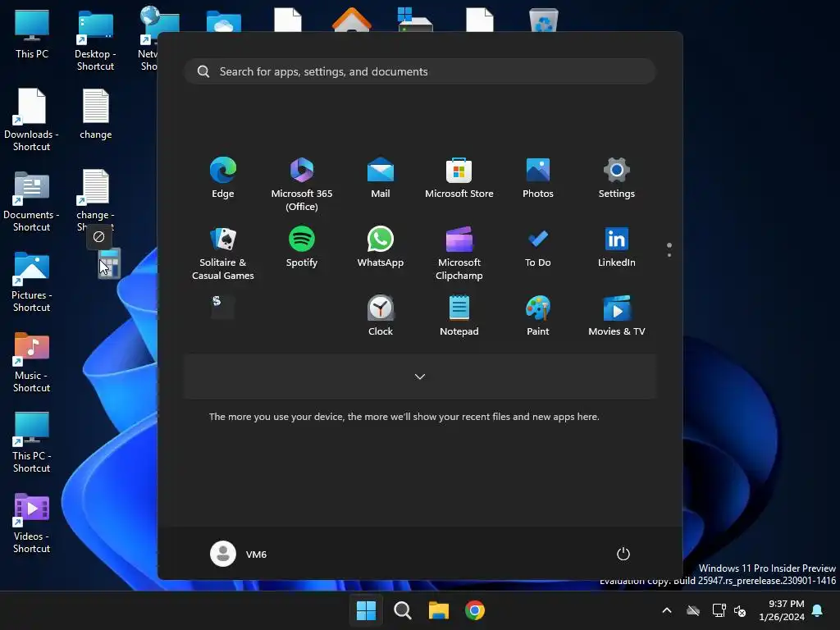Screen dimensions: 840x630
Task: Open taskbar Search
Action: (x=403, y=610)
